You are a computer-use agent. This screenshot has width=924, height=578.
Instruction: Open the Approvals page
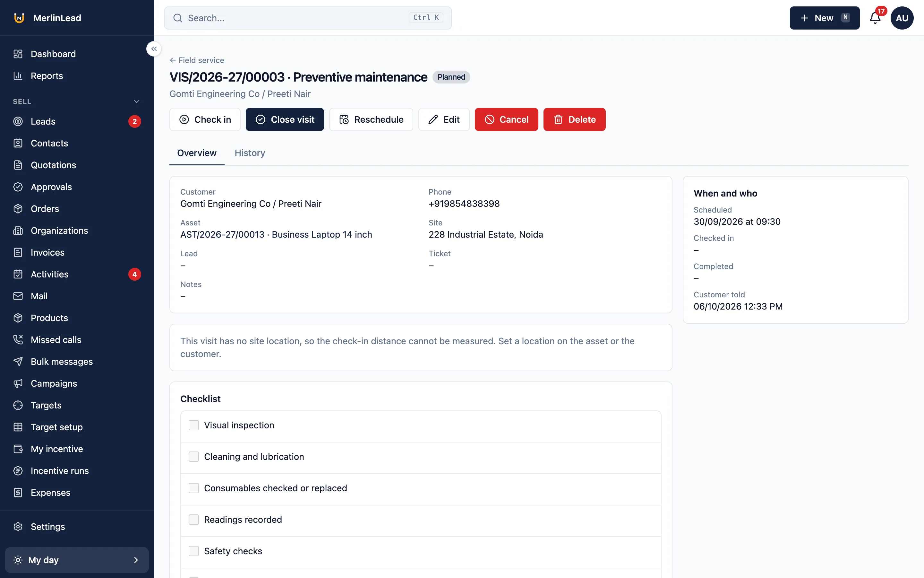tap(77, 187)
